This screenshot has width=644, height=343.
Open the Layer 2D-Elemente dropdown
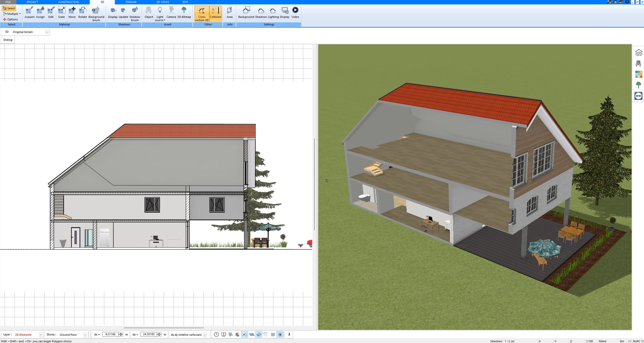pyautogui.click(x=41, y=335)
